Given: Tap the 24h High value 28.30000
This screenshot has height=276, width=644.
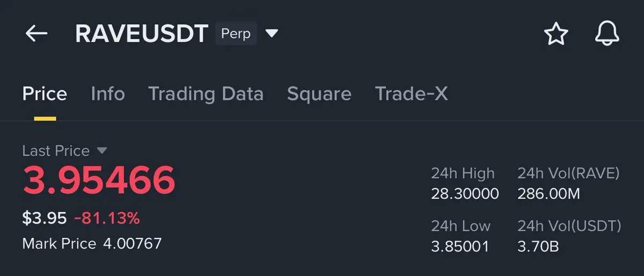Looking at the screenshot, I should coord(465,193).
